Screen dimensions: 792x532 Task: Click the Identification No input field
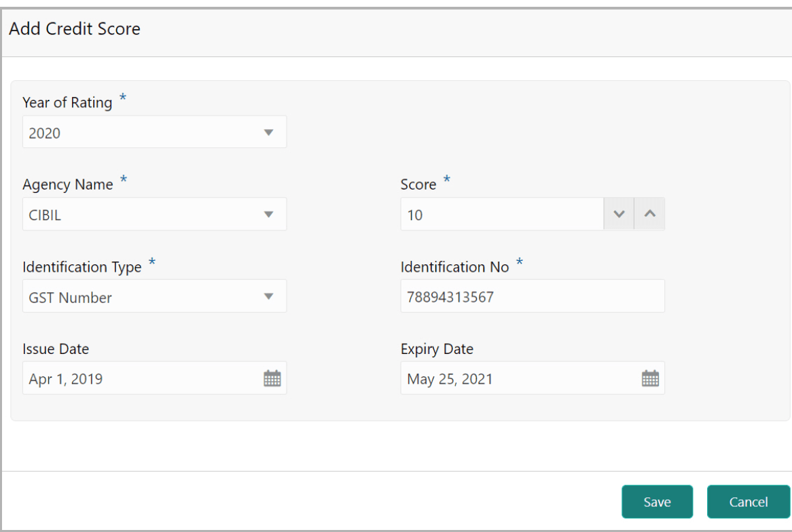tap(533, 296)
